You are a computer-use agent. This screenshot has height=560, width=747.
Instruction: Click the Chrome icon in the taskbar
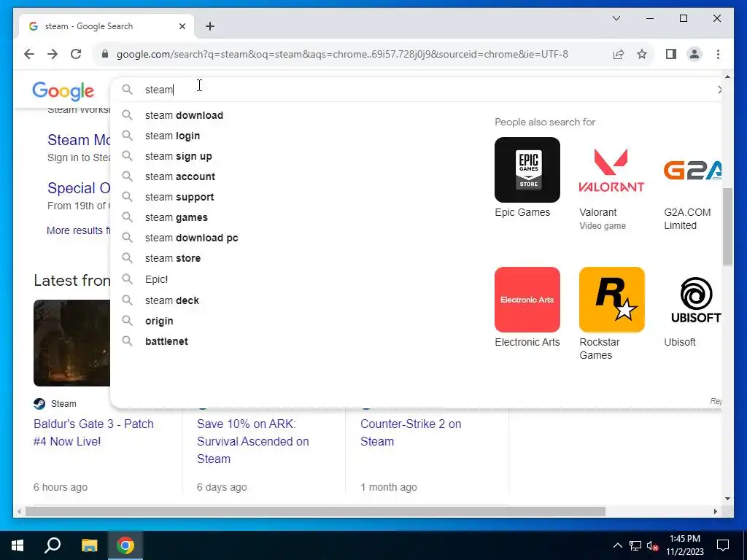tap(125, 545)
